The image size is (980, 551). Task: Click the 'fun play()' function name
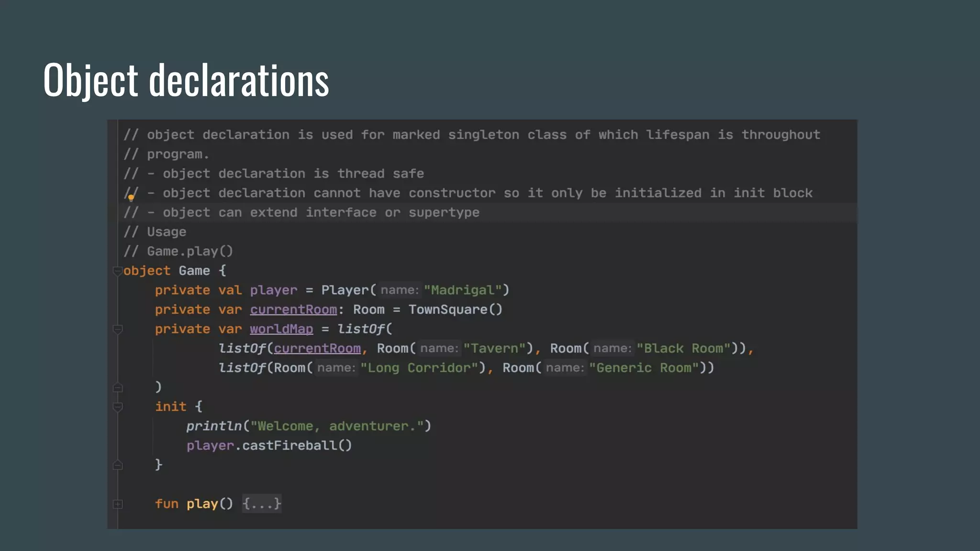click(202, 504)
